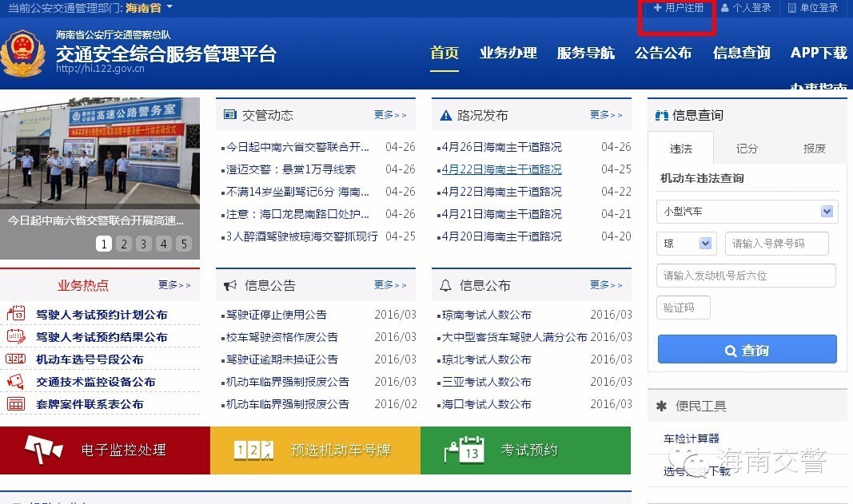Click the 查询 query button

point(746,349)
